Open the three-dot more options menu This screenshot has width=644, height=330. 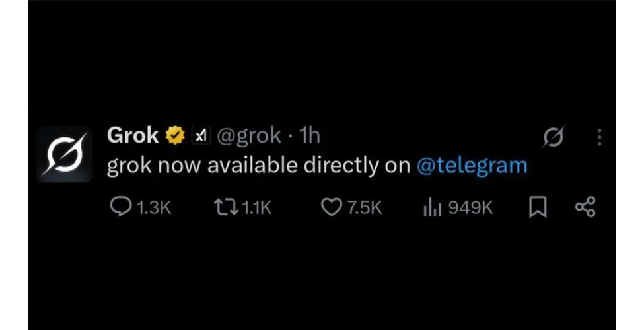[600, 137]
